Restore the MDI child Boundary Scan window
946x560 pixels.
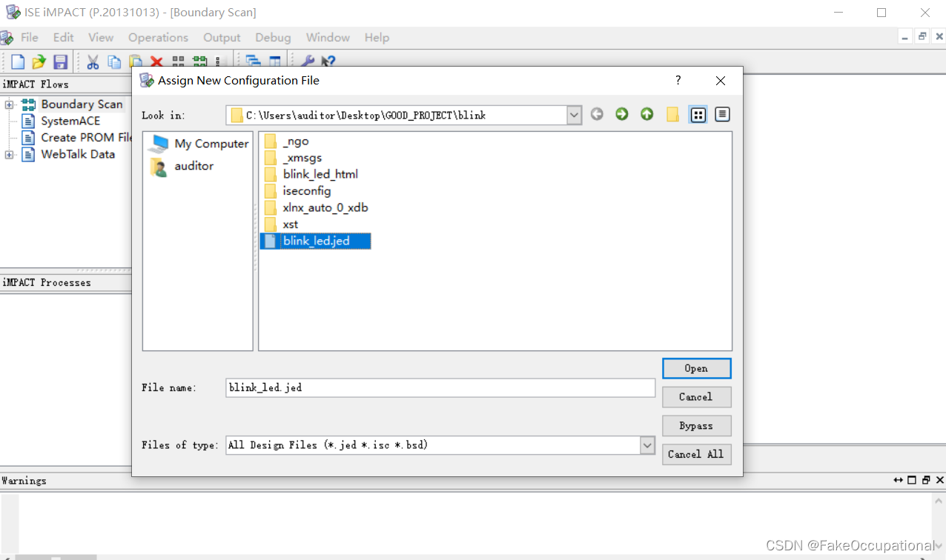[922, 36]
